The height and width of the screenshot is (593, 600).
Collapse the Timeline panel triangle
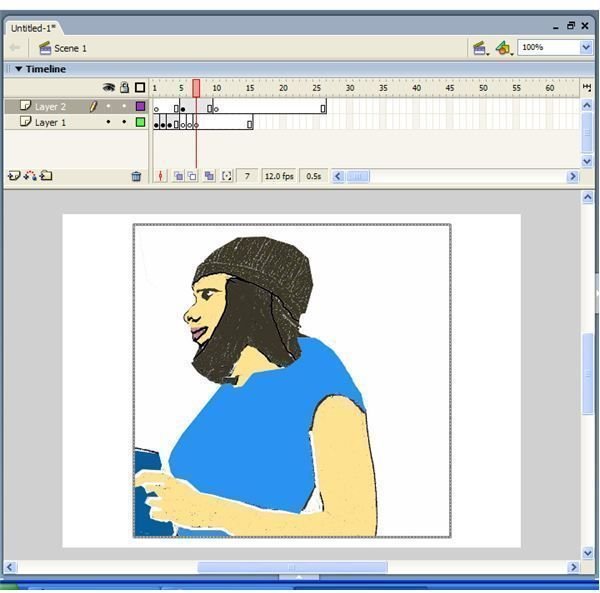click(x=18, y=69)
